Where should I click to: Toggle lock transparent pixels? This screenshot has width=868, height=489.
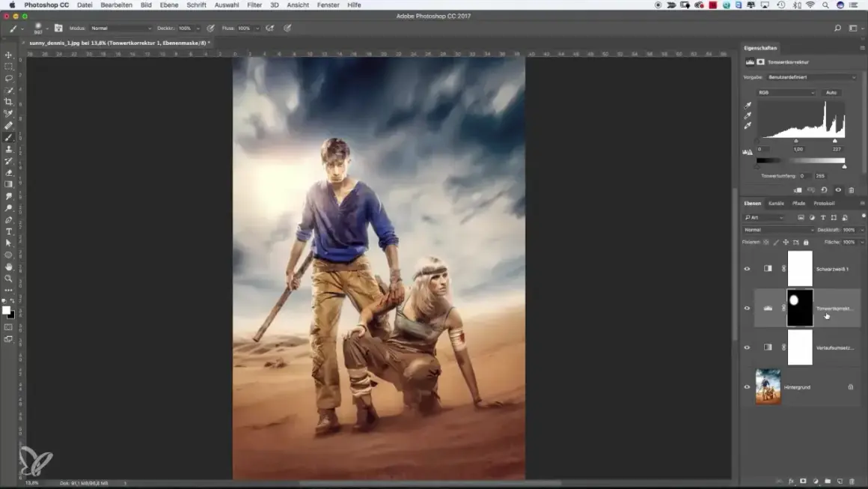[x=766, y=242]
